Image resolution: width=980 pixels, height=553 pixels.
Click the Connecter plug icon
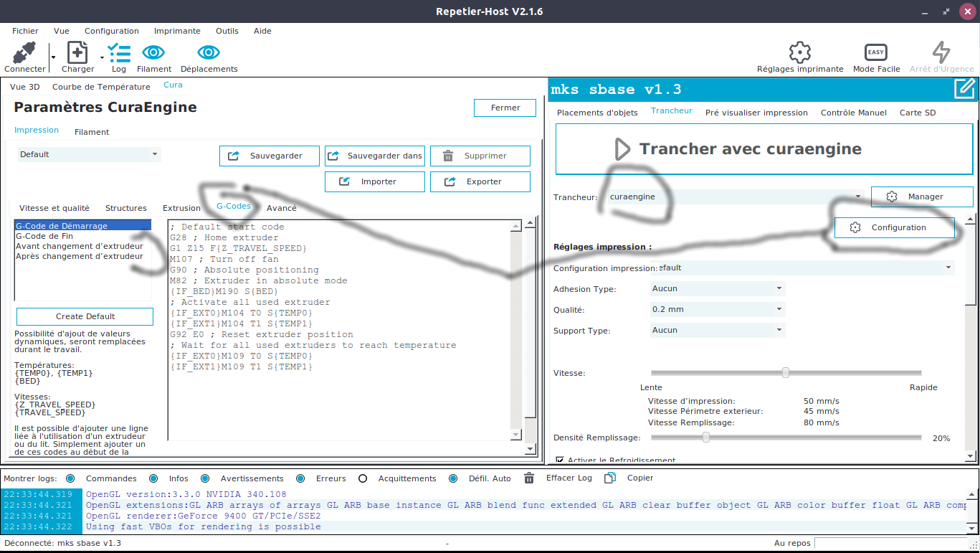(x=24, y=53)
